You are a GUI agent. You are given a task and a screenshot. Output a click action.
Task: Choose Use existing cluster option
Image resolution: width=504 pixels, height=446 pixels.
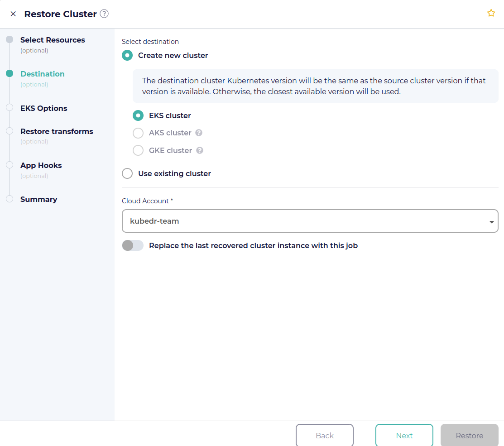[127, 173]
